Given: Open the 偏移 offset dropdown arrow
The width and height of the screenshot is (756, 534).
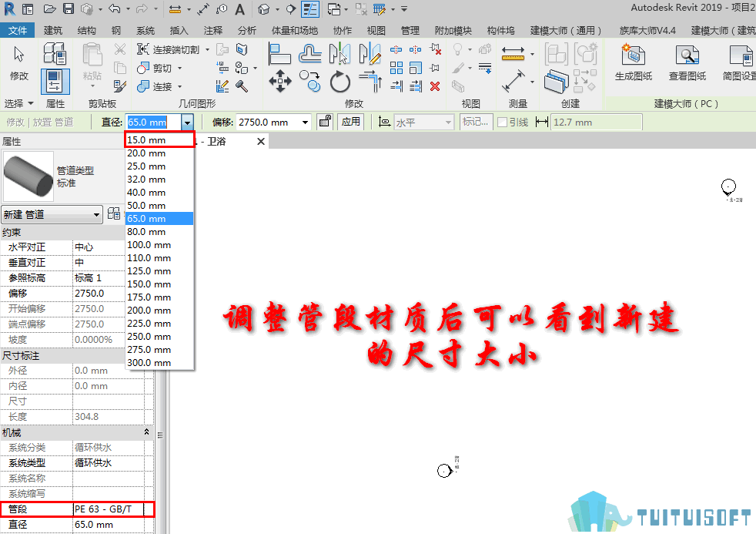Looking at the screenshot, I should tap(305, 123).
